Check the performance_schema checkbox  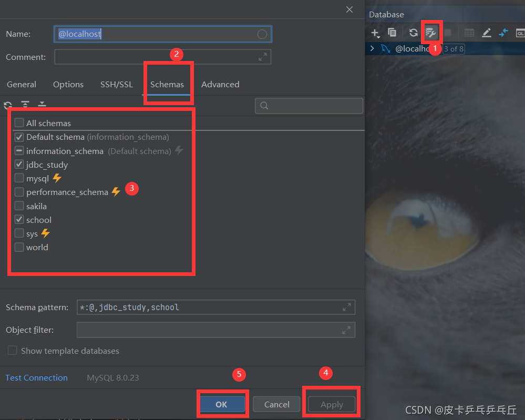click(x=19, y=192)
